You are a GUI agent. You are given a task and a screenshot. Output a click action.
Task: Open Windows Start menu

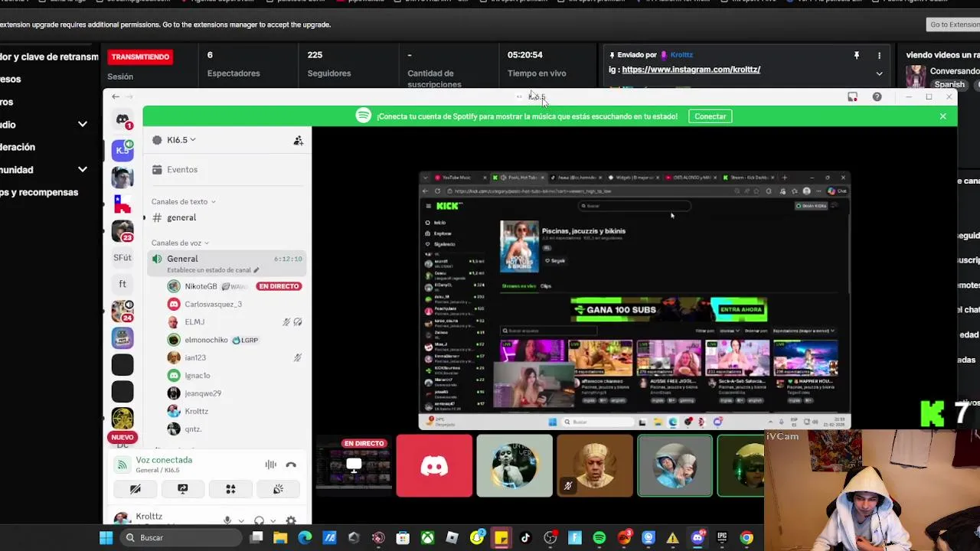coord(106,538)
